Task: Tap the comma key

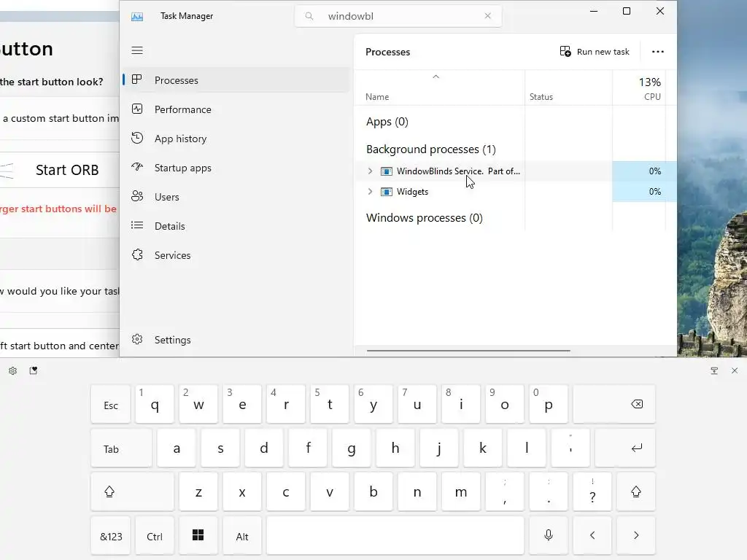Action: [505, 492]
